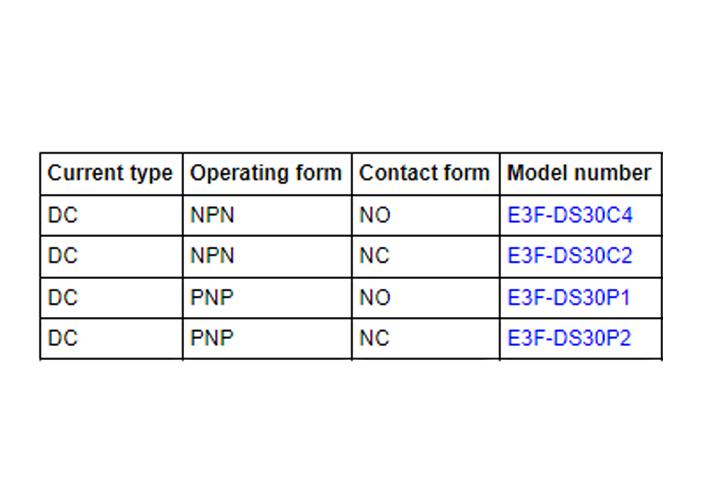Click the DC cell in the E3F-DS30C4 row
The height and width of the screenshot is (480, 720).
63,215
